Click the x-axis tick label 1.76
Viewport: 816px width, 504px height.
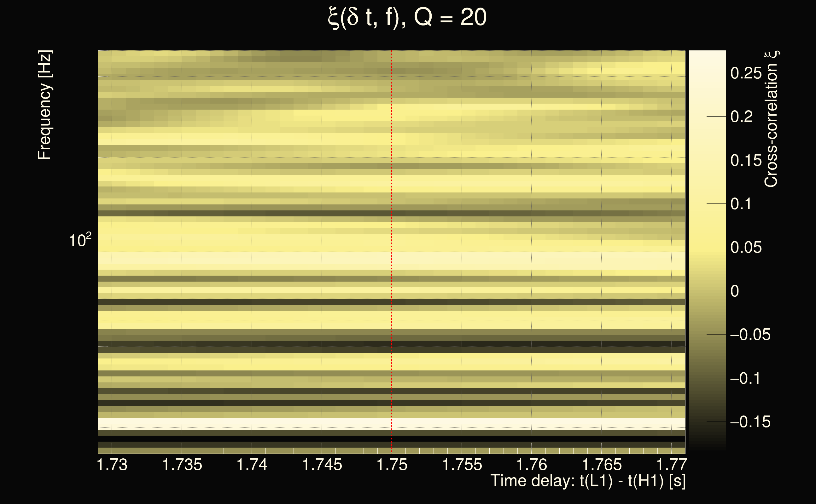point(532,465)
